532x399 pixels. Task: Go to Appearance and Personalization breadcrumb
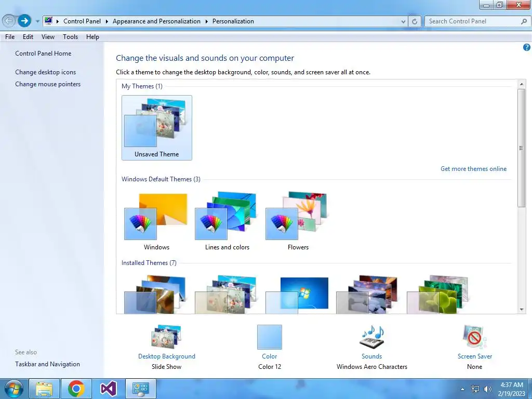156,21
